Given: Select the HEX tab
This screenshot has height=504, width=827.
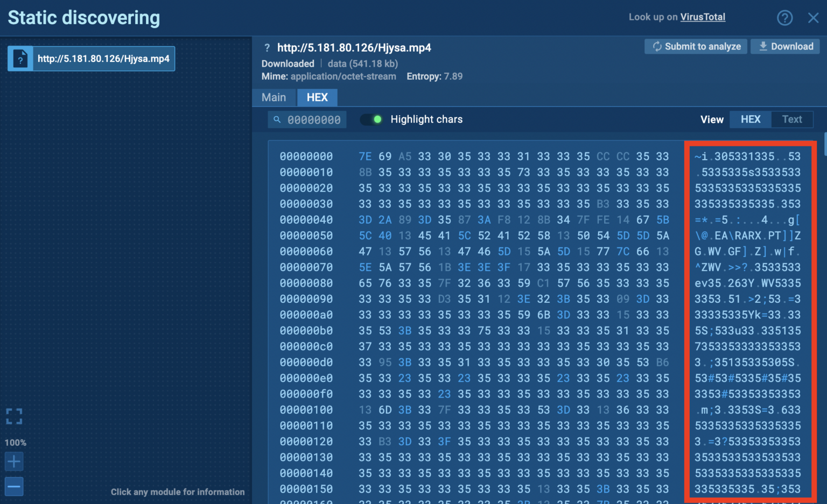Looking at the screenshot, I should click(x=317, y=97).
